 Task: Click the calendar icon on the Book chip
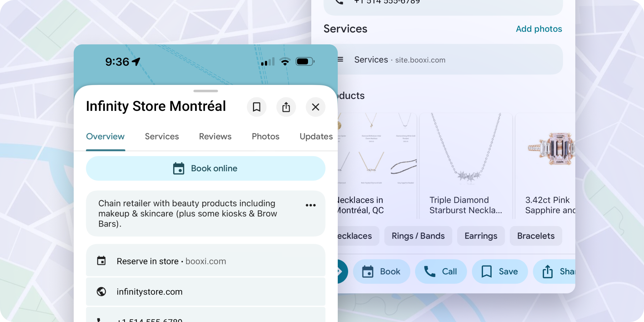tap(368, 272)
